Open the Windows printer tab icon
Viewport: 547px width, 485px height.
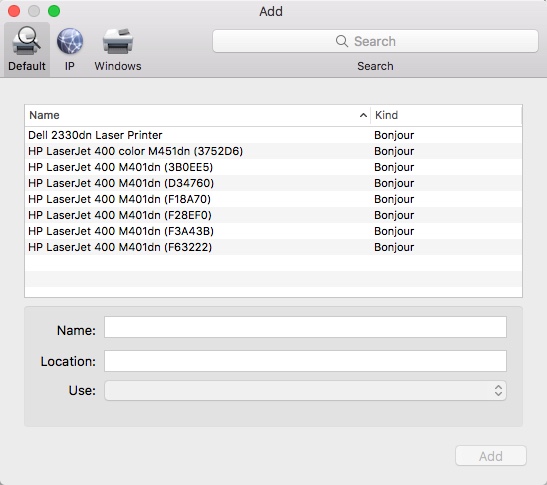[118, 41]
